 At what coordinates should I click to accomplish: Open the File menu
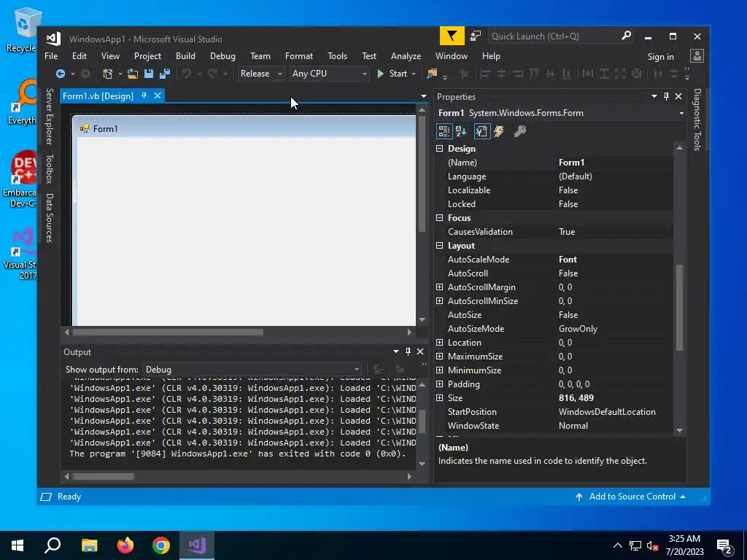[51, 56]
